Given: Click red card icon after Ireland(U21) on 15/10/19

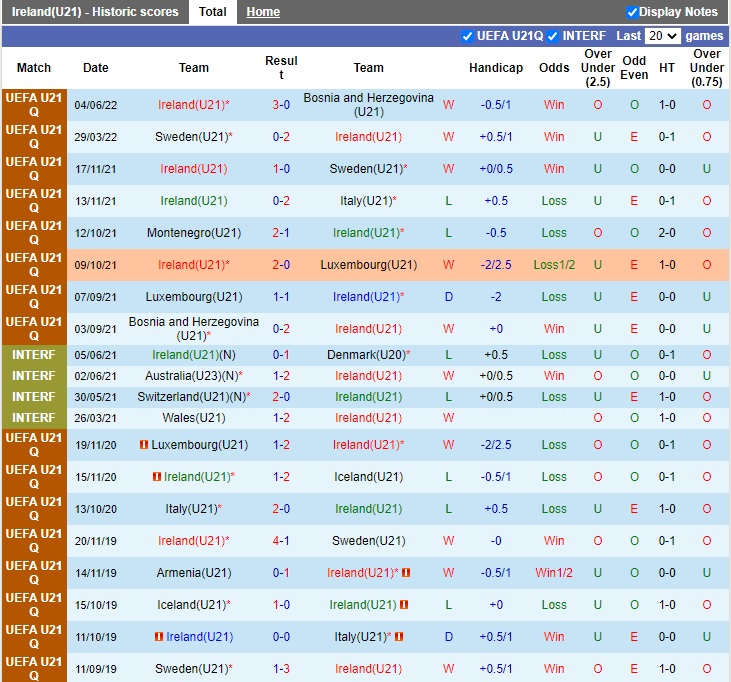Looking at the screenshot, I should (x=403, y=605).
